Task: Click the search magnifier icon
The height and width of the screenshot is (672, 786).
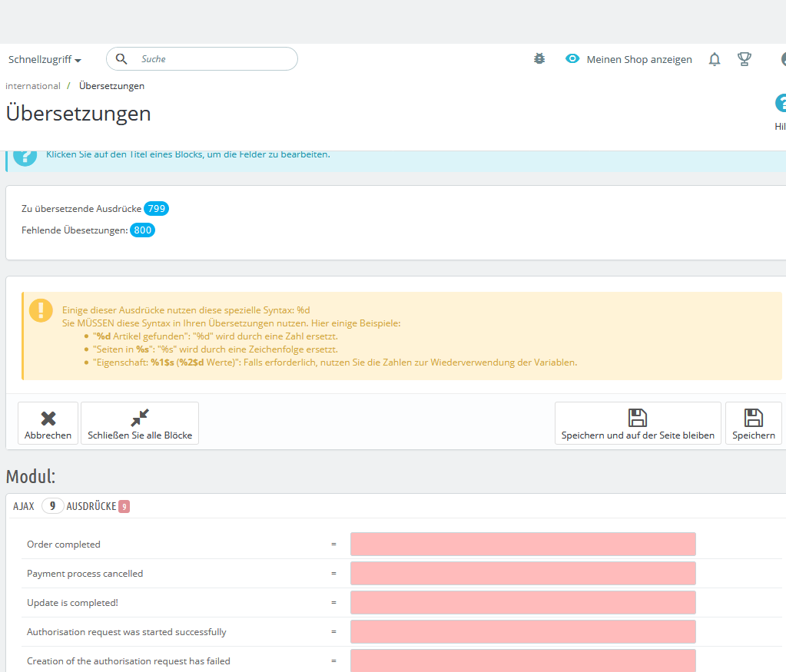Action: [121, 58]
